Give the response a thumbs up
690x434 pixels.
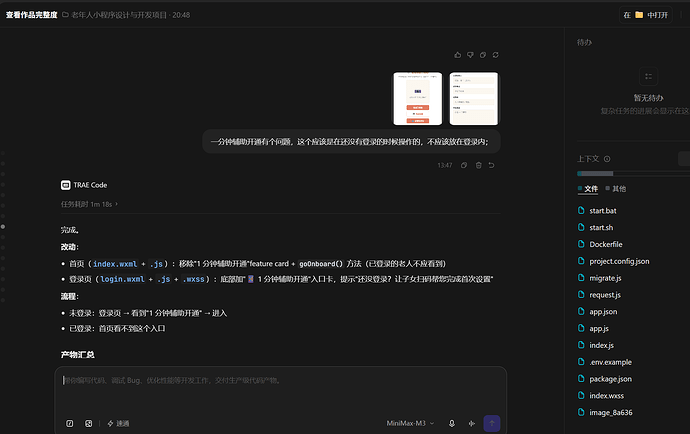(x=458, y=55)
